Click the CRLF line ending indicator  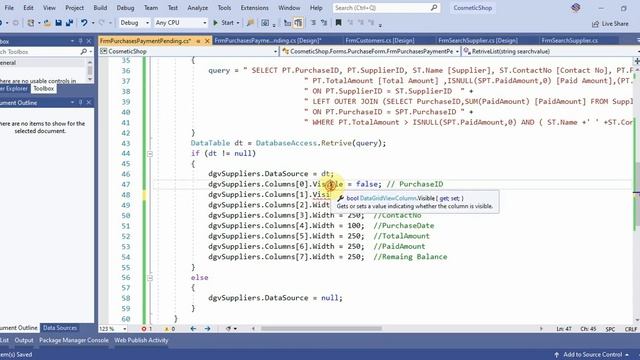tap(630, 329)
